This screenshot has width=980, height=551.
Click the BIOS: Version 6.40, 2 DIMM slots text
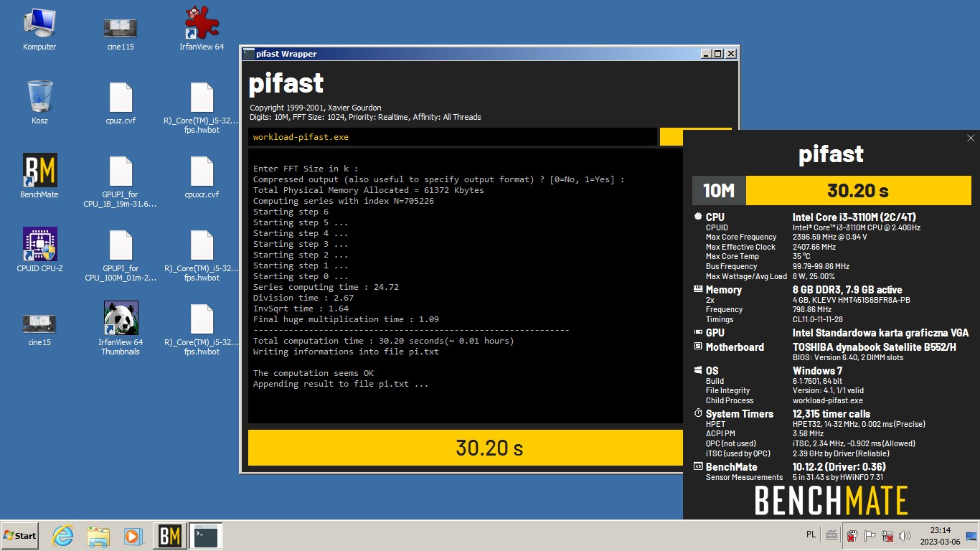[847, 357]
